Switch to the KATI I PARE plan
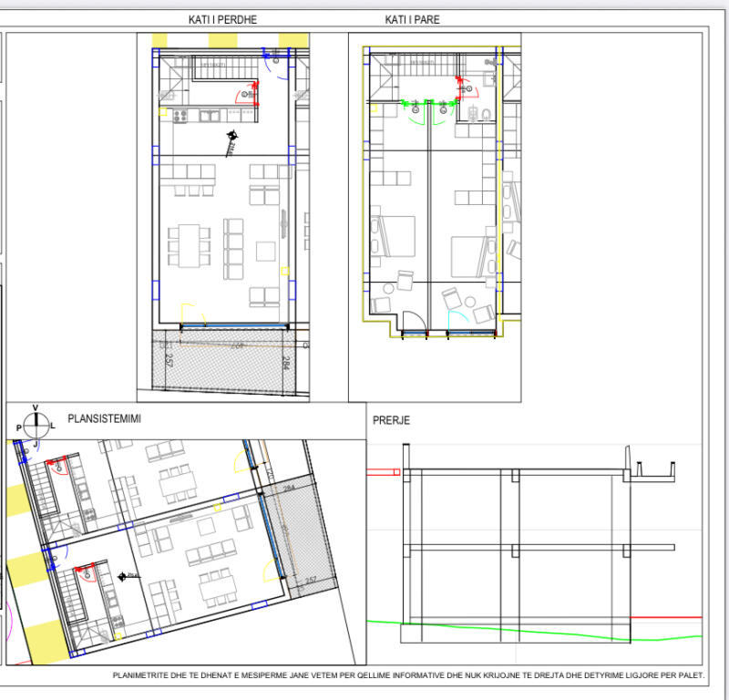 click(x=411, y=16)
